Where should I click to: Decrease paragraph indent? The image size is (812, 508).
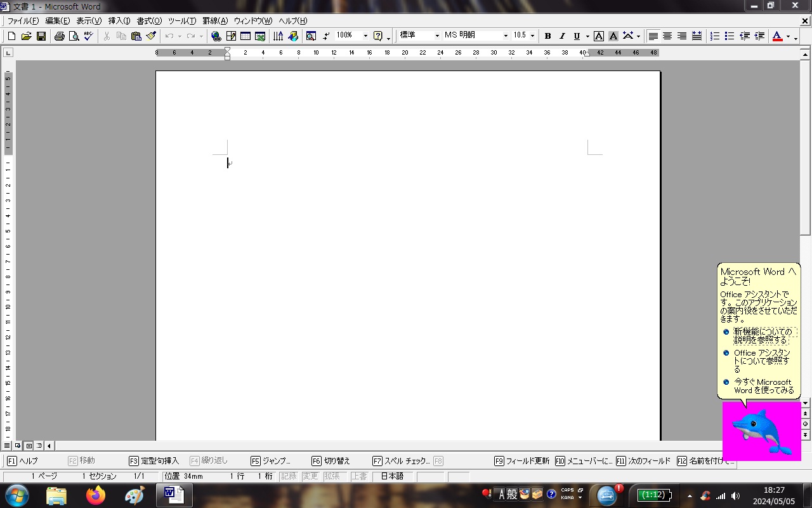745,36
